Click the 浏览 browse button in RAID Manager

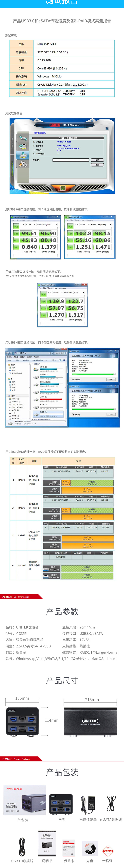click(x=97, y=160)
